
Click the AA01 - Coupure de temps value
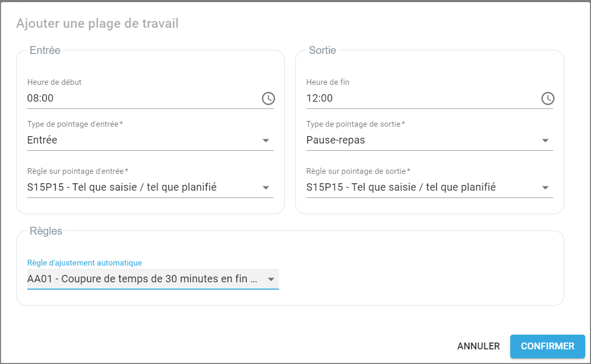[x=143, y=279]
